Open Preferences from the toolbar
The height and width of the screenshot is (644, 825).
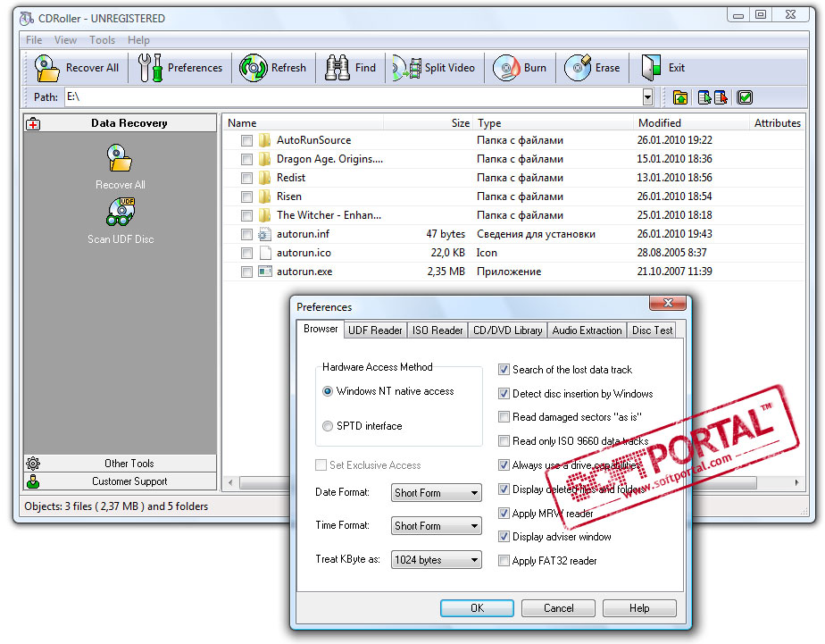click(x=180, y=68)
